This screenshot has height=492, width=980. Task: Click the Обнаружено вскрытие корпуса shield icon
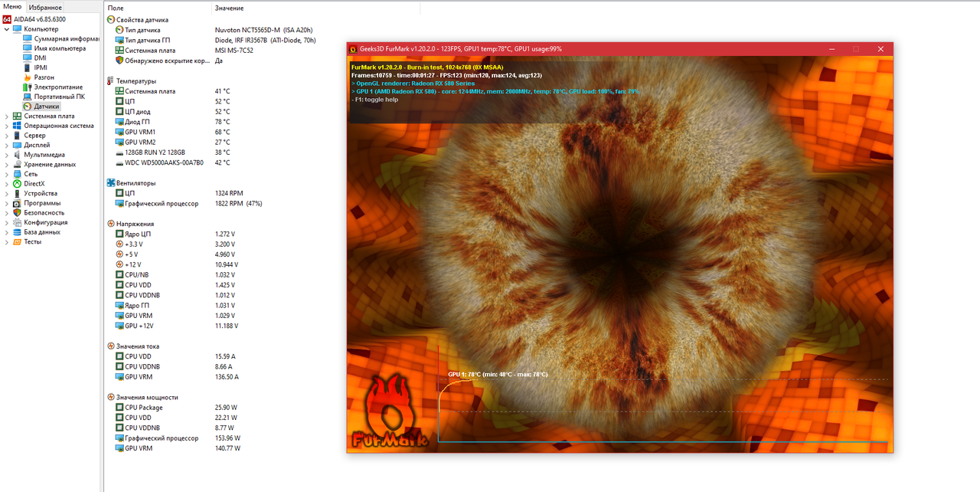pyautogui.click(x=119, y=60)
